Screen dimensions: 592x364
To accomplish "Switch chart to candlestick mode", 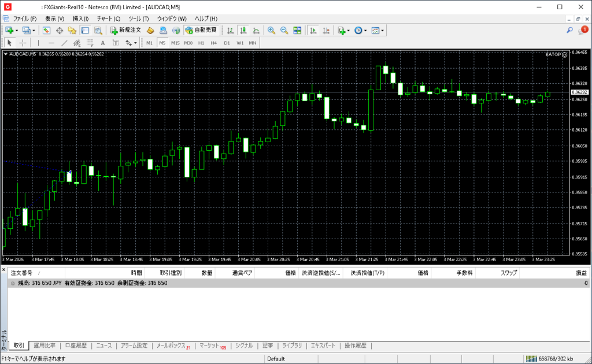I will (243, 30).
